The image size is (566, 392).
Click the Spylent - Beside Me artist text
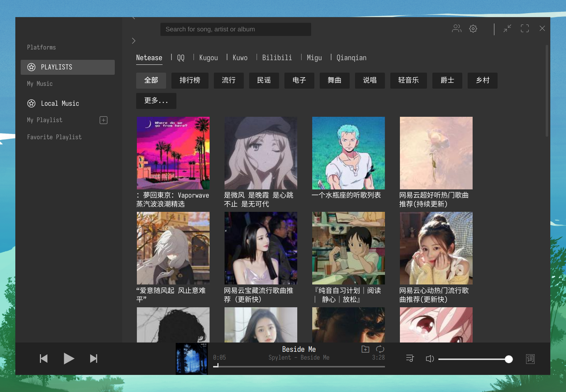(x=299, y=357)
